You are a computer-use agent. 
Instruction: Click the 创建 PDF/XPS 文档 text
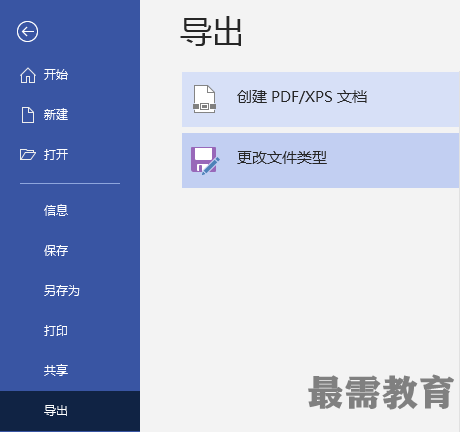tap(302, 97)
